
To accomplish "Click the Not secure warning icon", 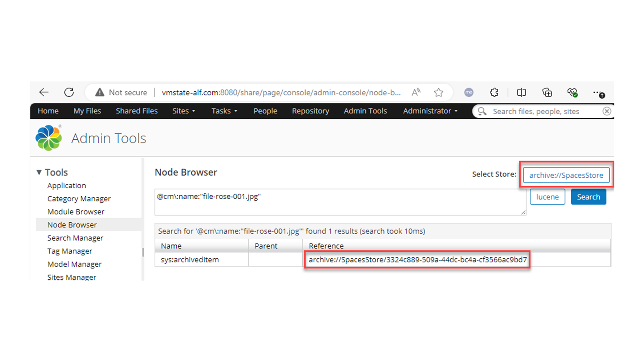I will pyautogui.click(x=99, y=93).
